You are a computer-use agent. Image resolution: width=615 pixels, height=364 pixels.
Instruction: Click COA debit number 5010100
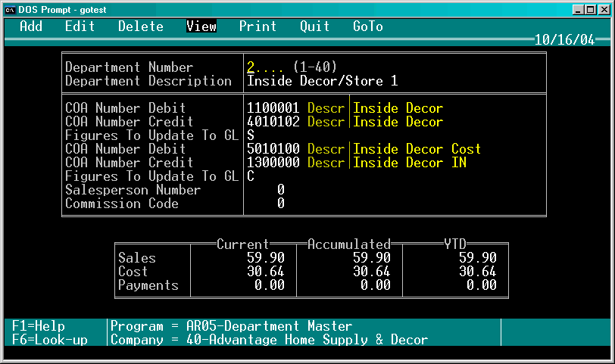273,149
